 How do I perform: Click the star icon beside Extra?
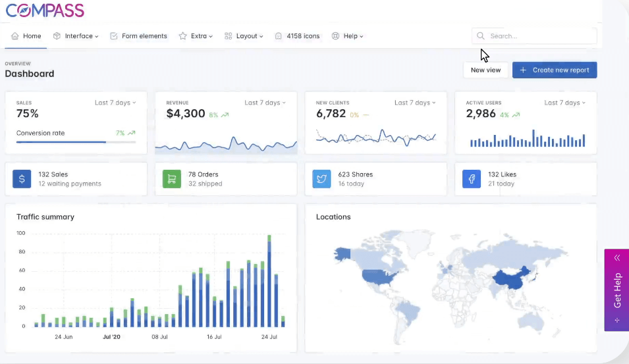(182, 36)
